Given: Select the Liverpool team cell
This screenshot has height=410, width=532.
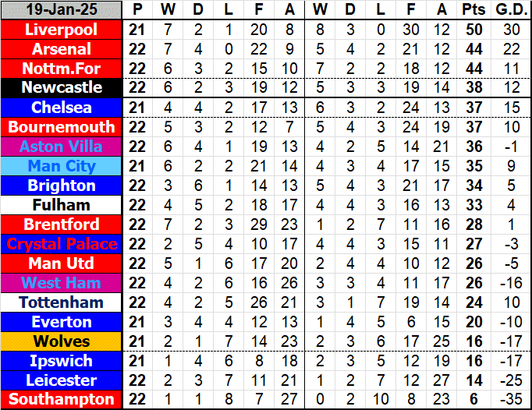Looking at the screenshot, I should tap(62, 30).
